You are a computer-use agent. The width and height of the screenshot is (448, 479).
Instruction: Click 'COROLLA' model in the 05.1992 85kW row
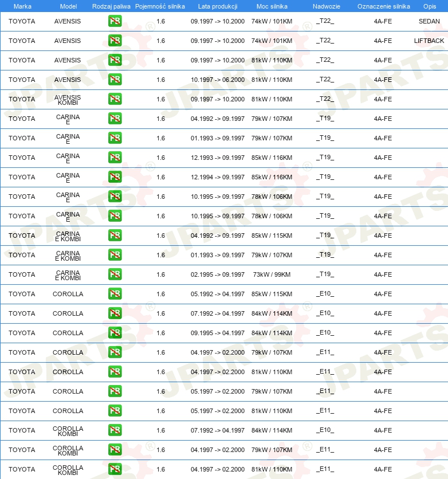click(x=68, y=294)
